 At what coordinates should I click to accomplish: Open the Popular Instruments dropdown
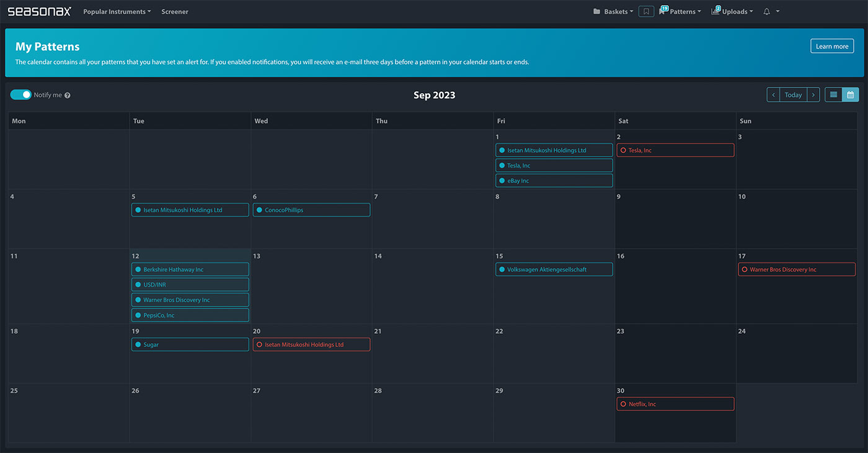point(117,12)
